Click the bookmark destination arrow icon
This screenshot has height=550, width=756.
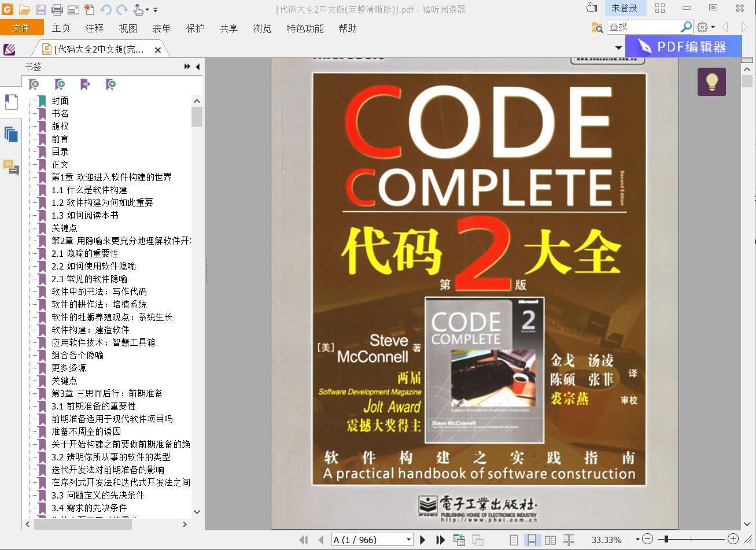pos(85,84)
